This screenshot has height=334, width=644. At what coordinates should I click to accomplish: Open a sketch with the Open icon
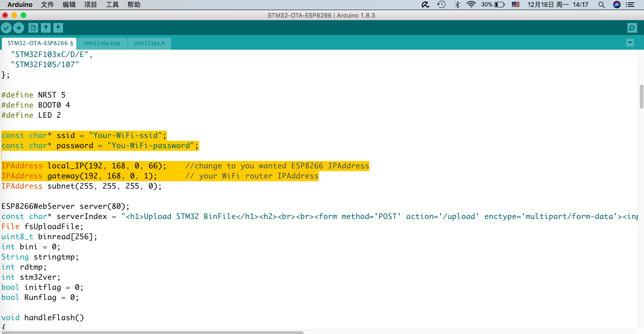click(x=46, y=28)
